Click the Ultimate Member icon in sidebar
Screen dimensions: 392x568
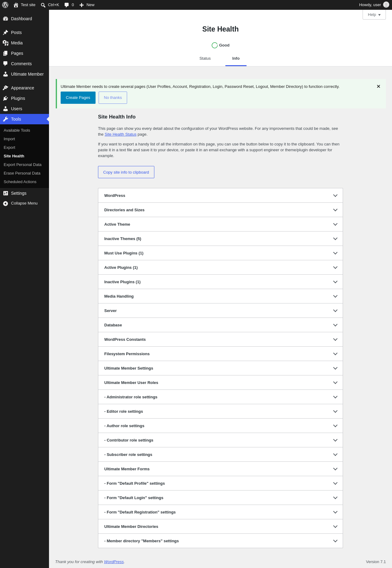point(6,74)
